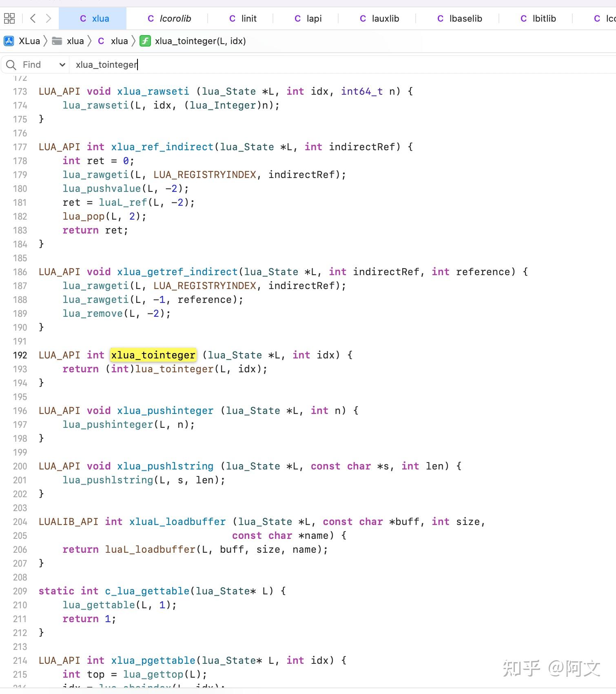Click the int64_t type on line 173
Screen dimensions: 616x694
click(362, 91)
